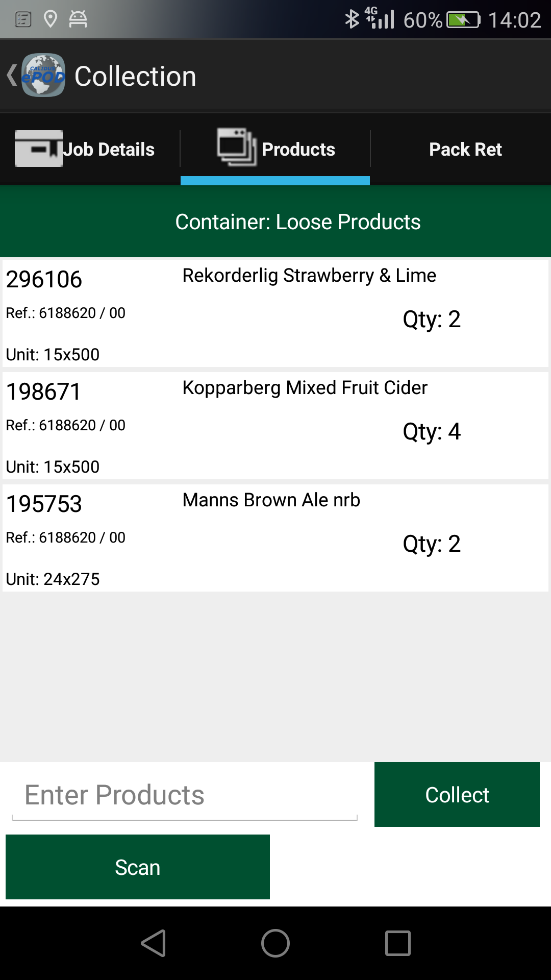Select the Rekorderlig Strawberry & Lime product row
This screenshot has width=551, height=980.
coord(275,313)
